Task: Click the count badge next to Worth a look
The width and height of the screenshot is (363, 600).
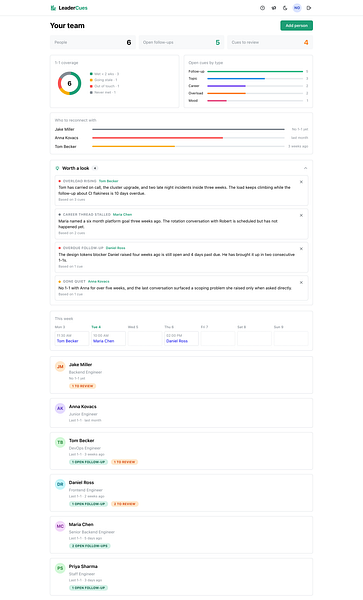Action: [95, 168]
